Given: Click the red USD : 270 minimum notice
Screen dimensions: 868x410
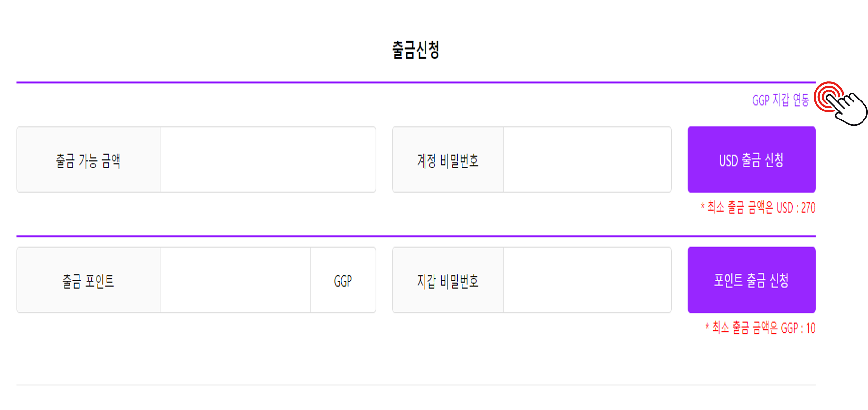Looking at the screenshot, I should (758, 207).
